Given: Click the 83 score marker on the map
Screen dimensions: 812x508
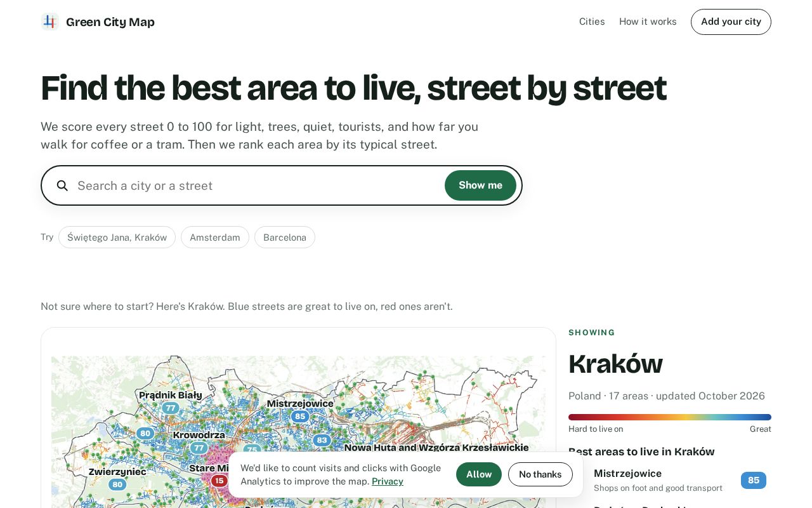Looking at the screenshot, I should 322,440.
